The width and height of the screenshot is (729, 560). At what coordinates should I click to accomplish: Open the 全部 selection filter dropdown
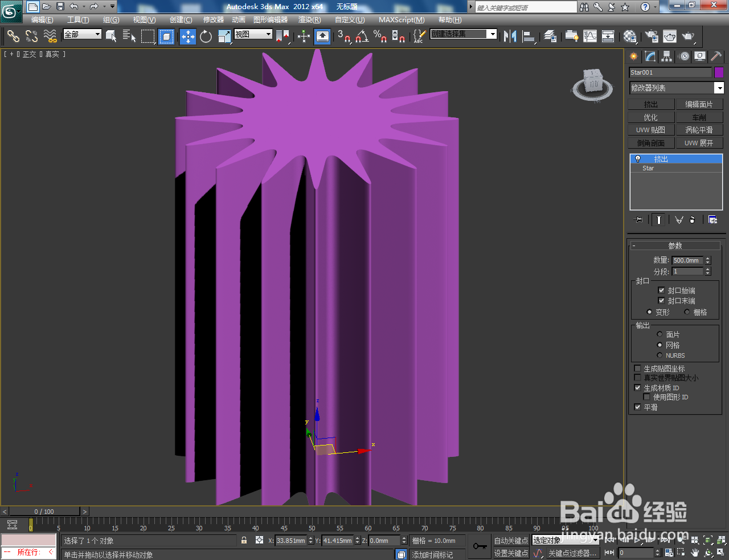coord(83,34)
